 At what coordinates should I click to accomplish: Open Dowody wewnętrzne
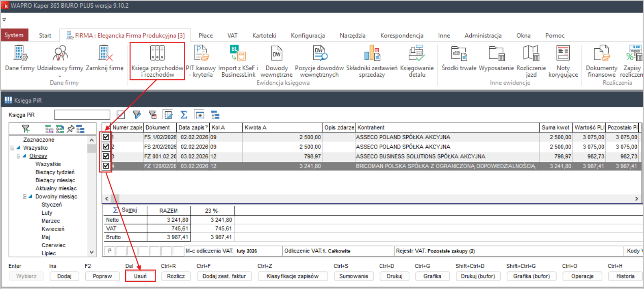pos(276,61)
